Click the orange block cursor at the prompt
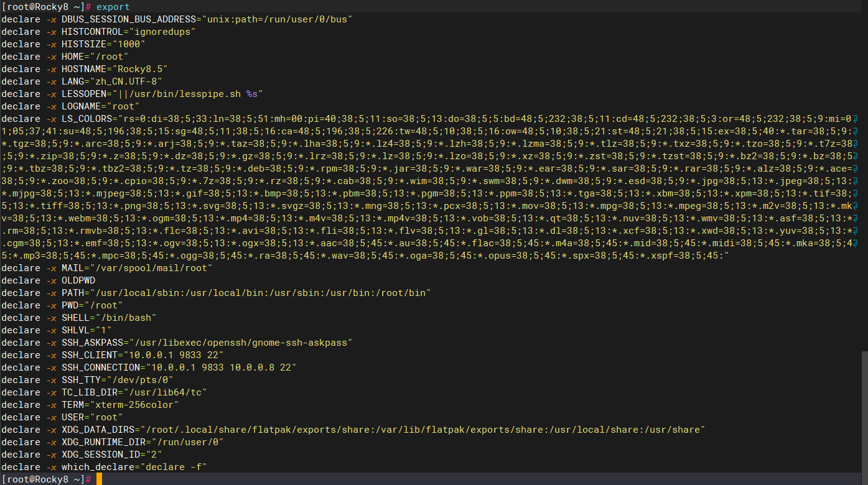868x485 pixels. coord(99,479)
